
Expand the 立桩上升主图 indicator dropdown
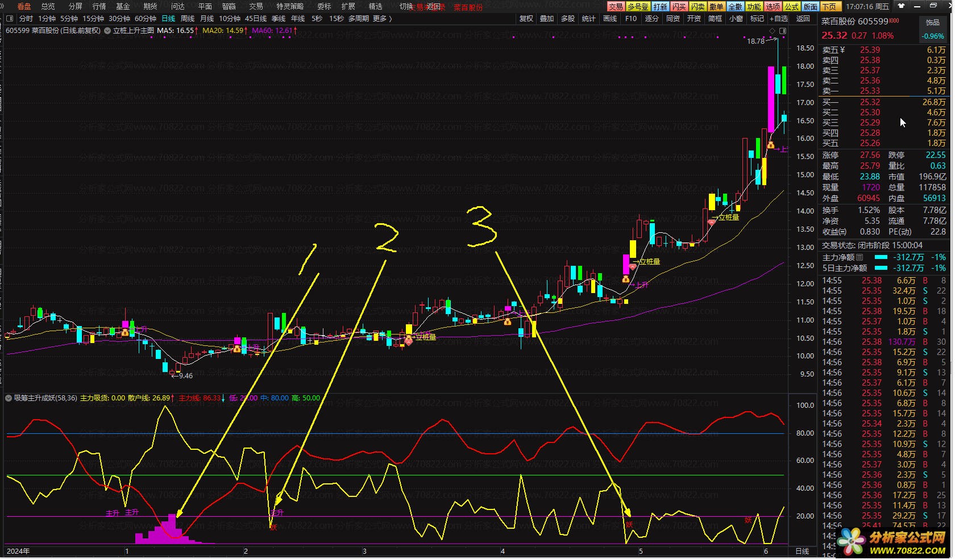pyautogui.click(x=107, y=31)
